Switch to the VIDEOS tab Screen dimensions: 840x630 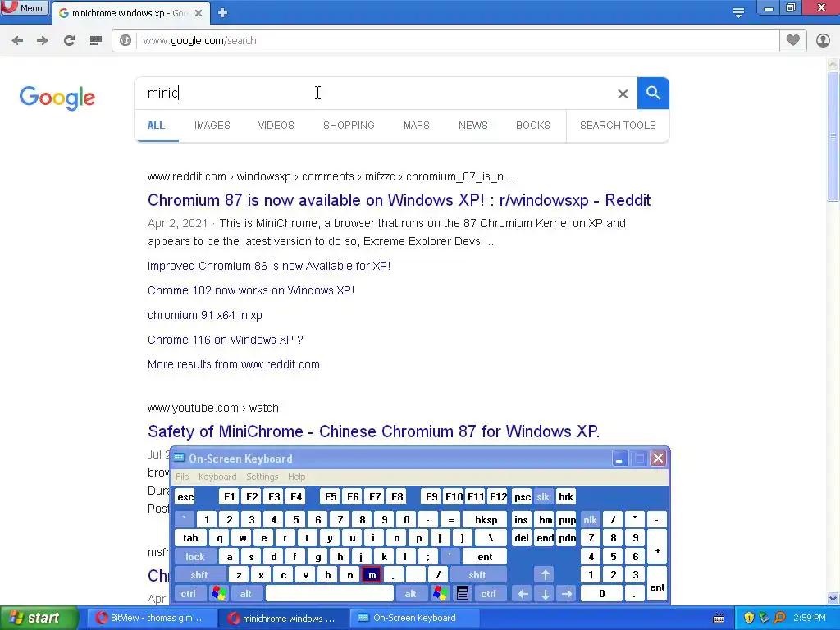276,126
